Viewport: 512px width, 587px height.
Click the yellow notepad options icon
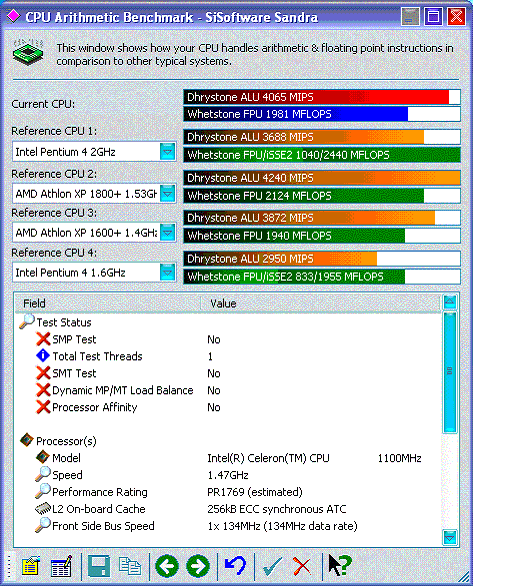[x=30, y=565]
